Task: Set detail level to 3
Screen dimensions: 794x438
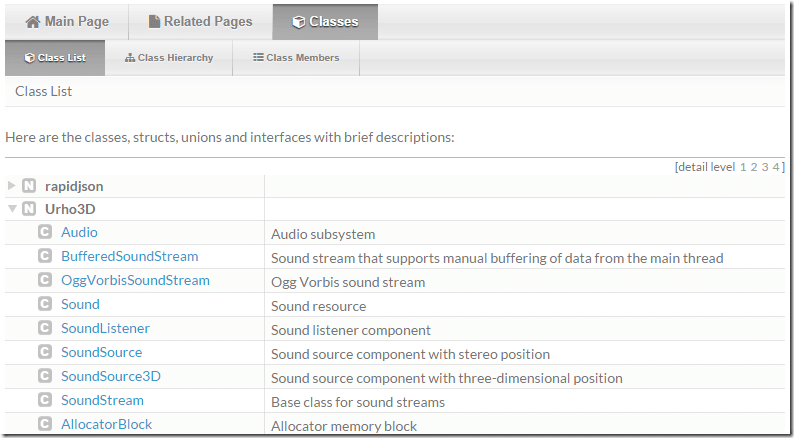Action: pos(765,167)
